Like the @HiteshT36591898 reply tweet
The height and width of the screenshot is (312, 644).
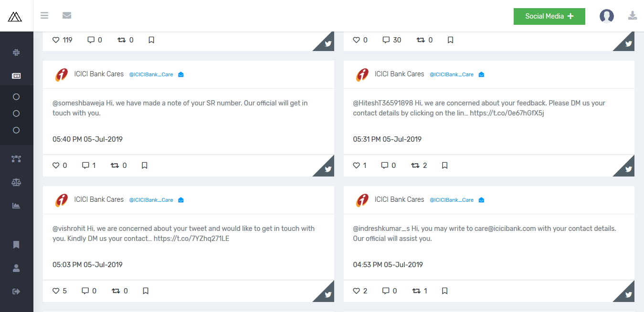tap(356, 166)
